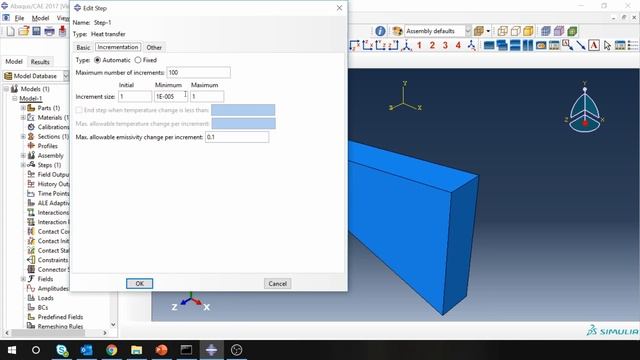Viewport: 640px width, 360px height.
Task: Select Predefined Fields in model tree
Action: (60, 317)
